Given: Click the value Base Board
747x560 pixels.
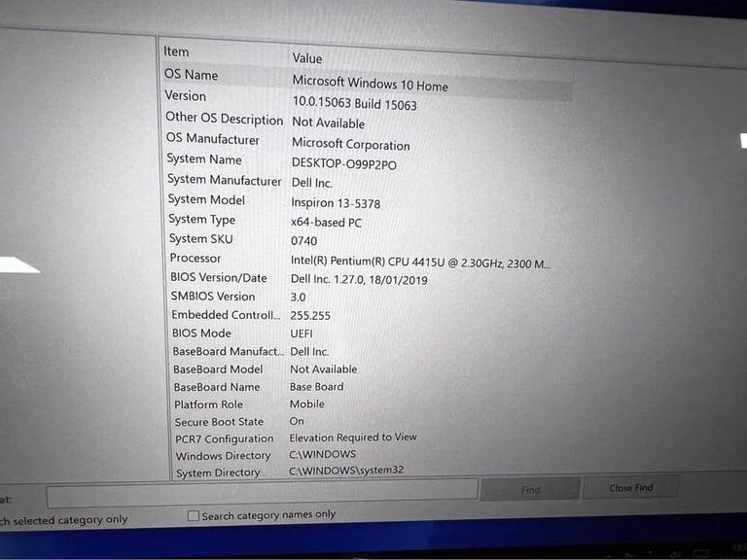Looking at the screenshot, I should 316,387.
